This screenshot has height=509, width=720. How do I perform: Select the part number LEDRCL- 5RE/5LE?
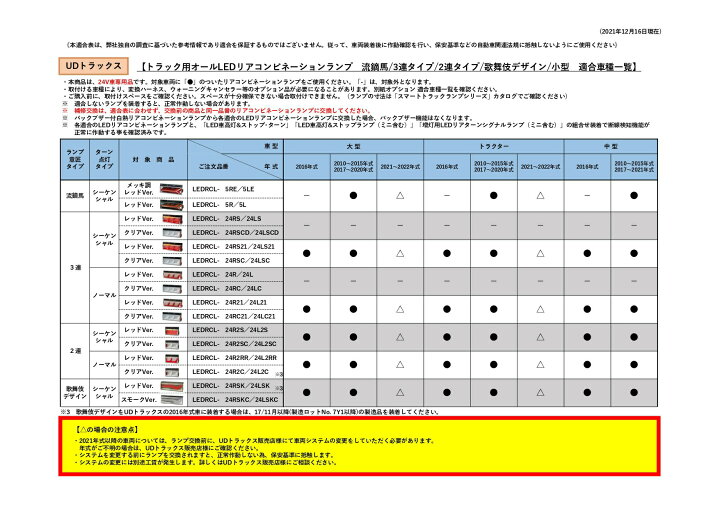coord(223,189)
